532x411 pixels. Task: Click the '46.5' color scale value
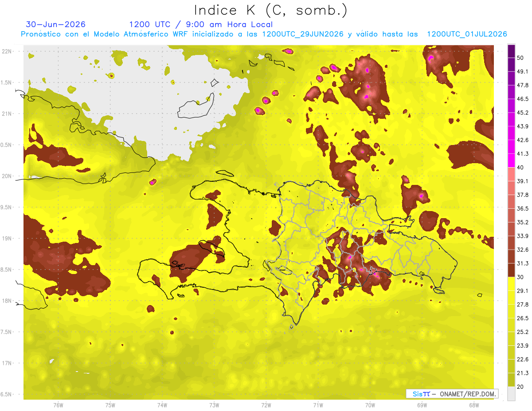pyautogui.click(x=523, y=99)
